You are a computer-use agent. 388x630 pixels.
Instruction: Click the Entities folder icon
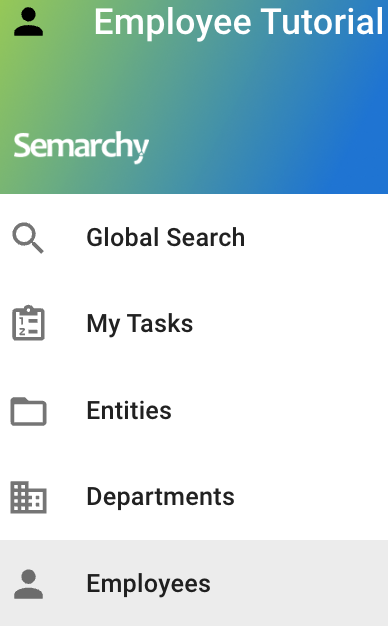pyautogui.click(x=28, y=411)
